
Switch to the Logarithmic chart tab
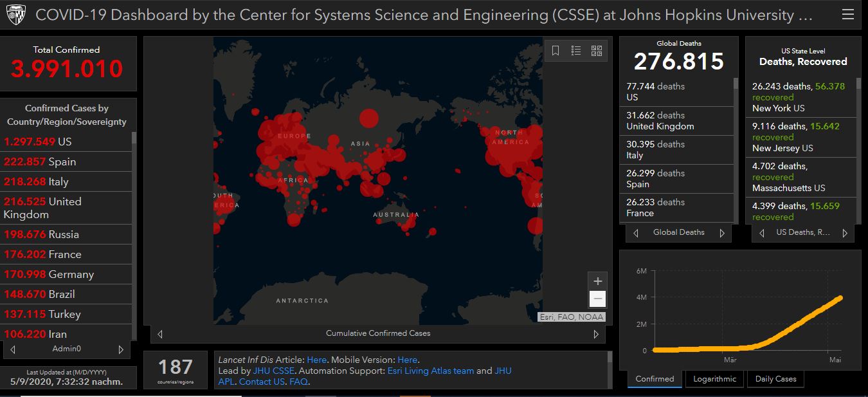click(714, 379)
